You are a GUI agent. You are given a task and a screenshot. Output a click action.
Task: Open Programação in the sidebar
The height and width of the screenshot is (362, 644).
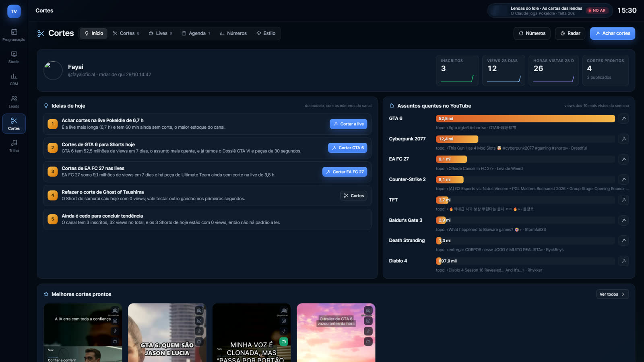(14, 35)
